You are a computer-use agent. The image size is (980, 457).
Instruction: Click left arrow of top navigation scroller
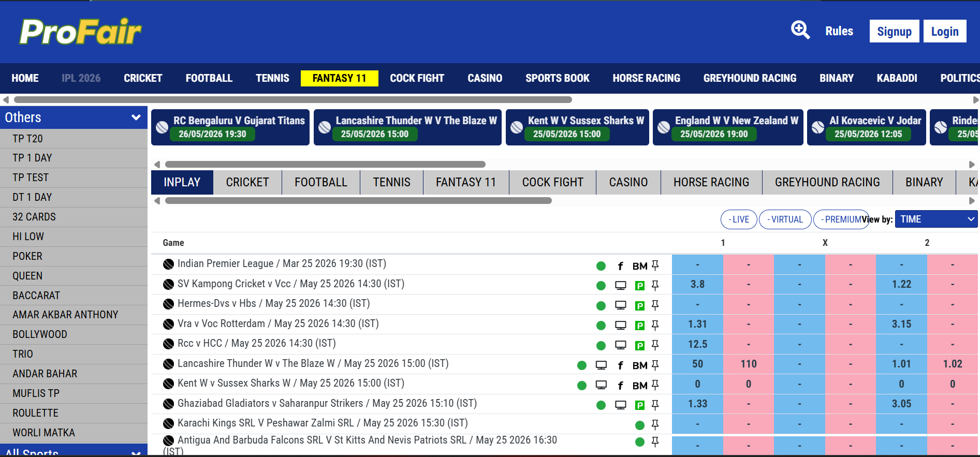6,100
